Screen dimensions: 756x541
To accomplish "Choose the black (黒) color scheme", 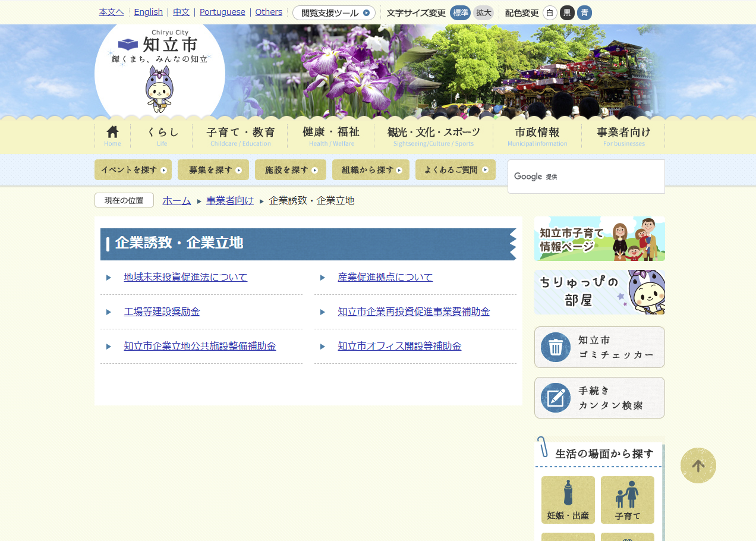I will coord(567,13).
